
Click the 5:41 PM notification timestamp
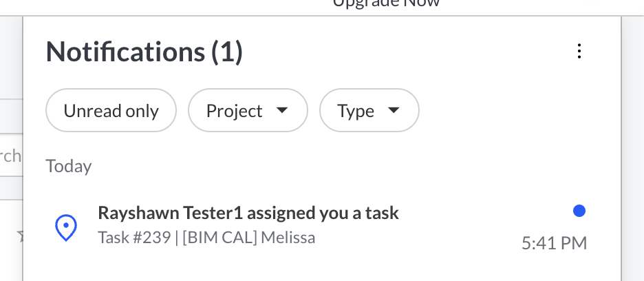pos(554,243)
